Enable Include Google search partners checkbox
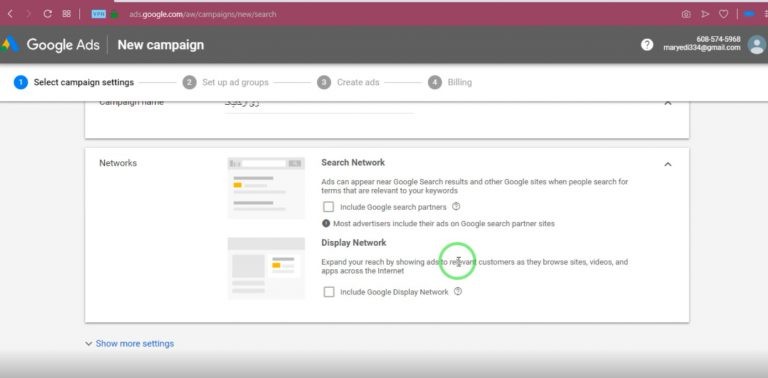This screenshot has height=378, width=768. (x=328, y=207)
